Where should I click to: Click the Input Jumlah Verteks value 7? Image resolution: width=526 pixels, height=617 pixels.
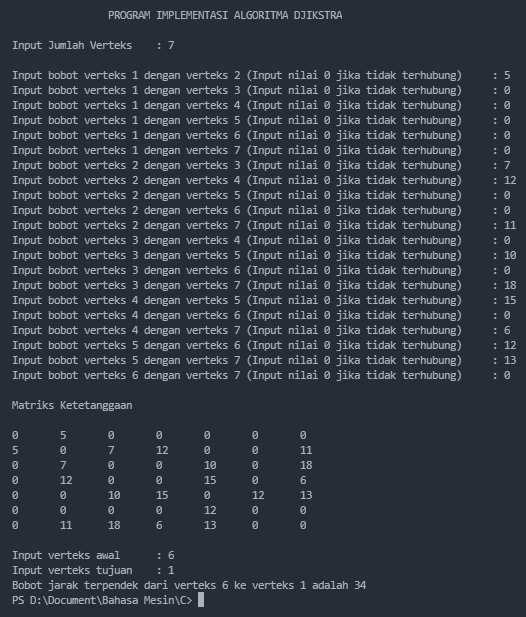click(x=171, y=45)
